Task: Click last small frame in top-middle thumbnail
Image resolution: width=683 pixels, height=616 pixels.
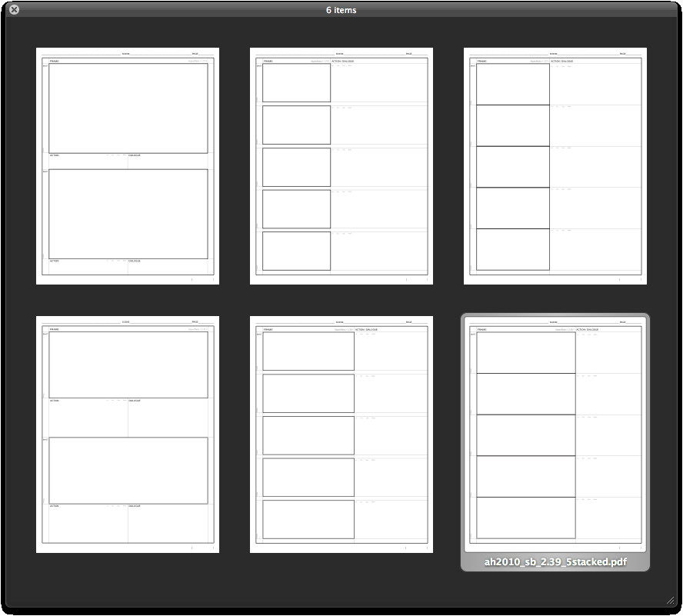Action: pyautogui.click(x=296, y=251)
